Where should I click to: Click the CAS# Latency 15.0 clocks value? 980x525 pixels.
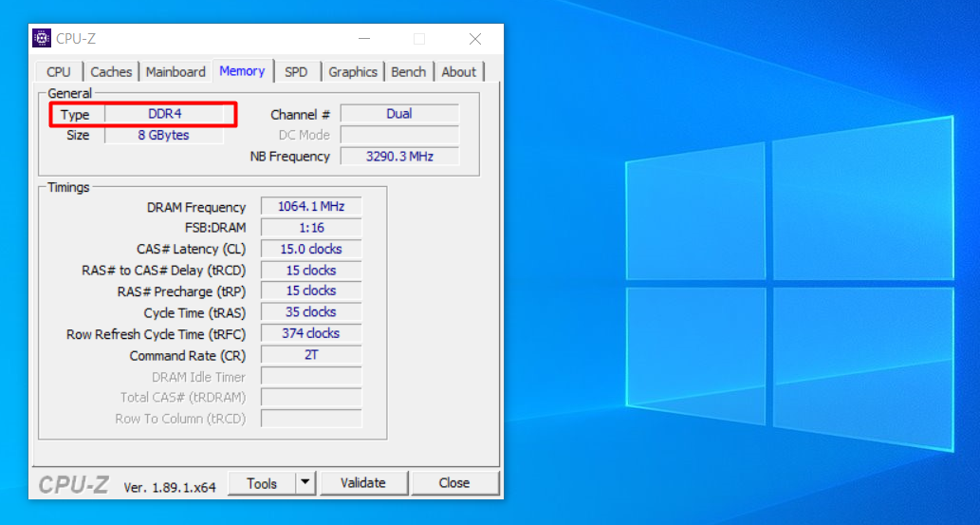pyautogui.click(x=311, y=249)
